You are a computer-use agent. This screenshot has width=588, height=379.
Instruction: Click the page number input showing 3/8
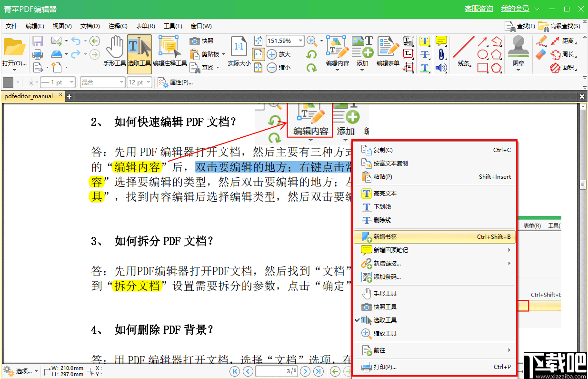[276, 371]
